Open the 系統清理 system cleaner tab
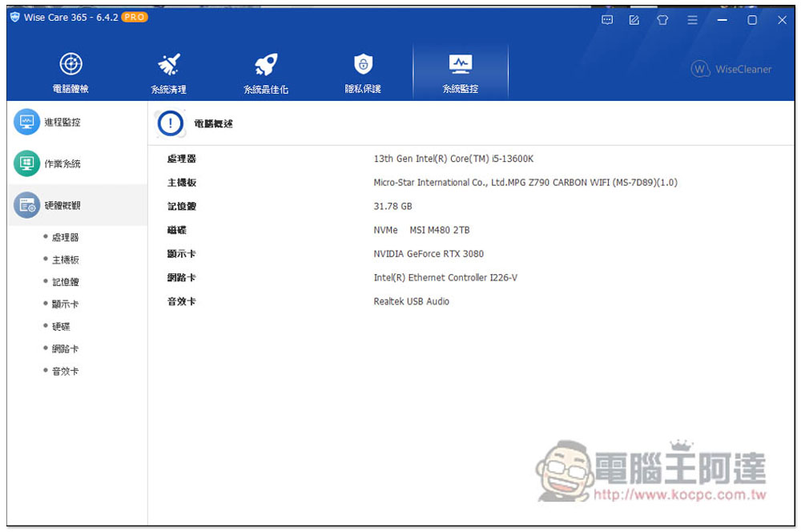 point(168,73)
